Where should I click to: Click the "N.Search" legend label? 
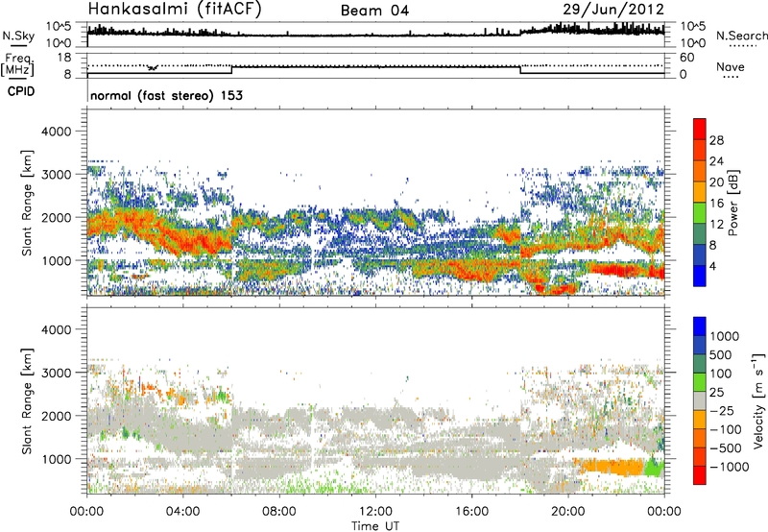pos(741,36)
